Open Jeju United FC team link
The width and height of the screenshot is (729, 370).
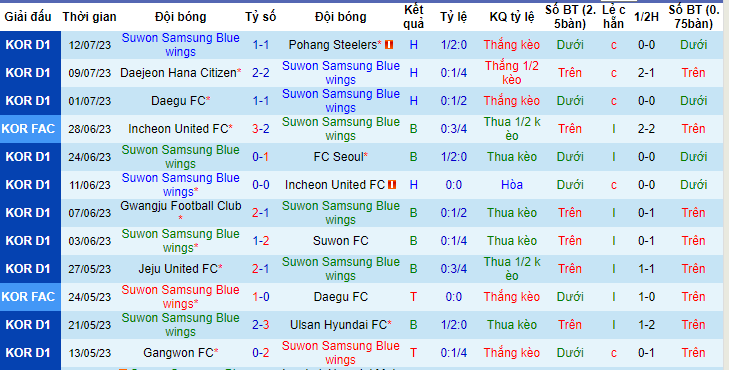[x=178, y=269]
